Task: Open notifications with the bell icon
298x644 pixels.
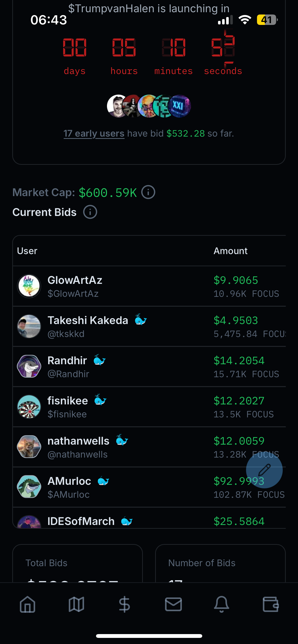Action: tap(222, 604)
